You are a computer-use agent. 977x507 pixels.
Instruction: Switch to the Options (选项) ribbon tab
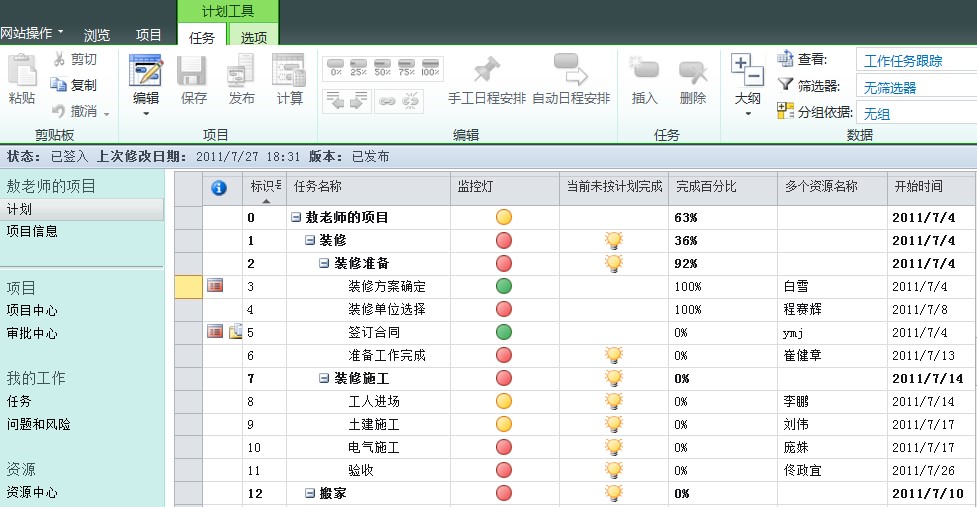(x=253, y=37)
